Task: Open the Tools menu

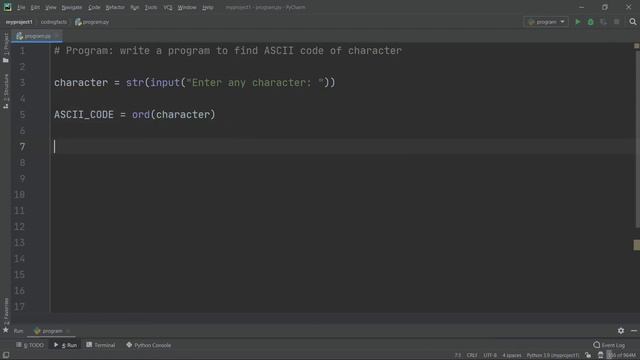Action: pyautogui.click(x=151, y=7)
